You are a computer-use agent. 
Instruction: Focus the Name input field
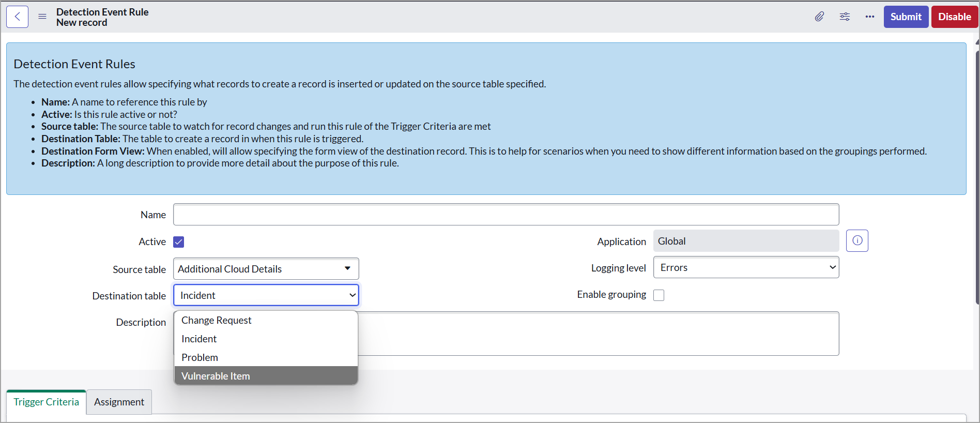coord(506,215)
